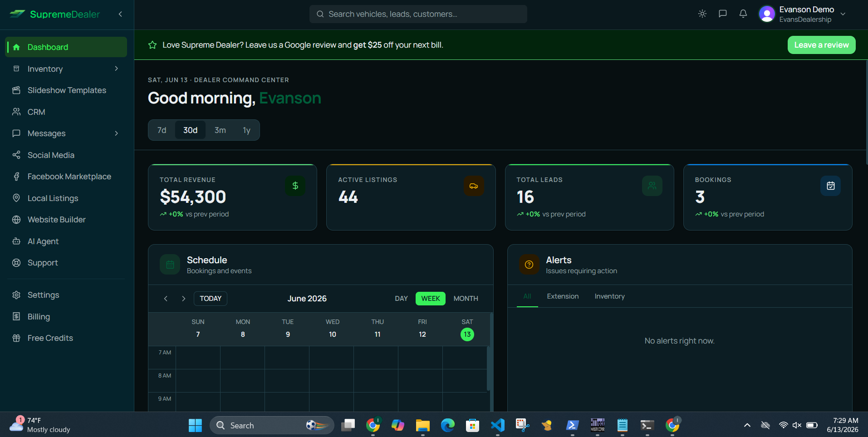Click the TODAY button in schedule
The image size is (868, 437).
211,299
